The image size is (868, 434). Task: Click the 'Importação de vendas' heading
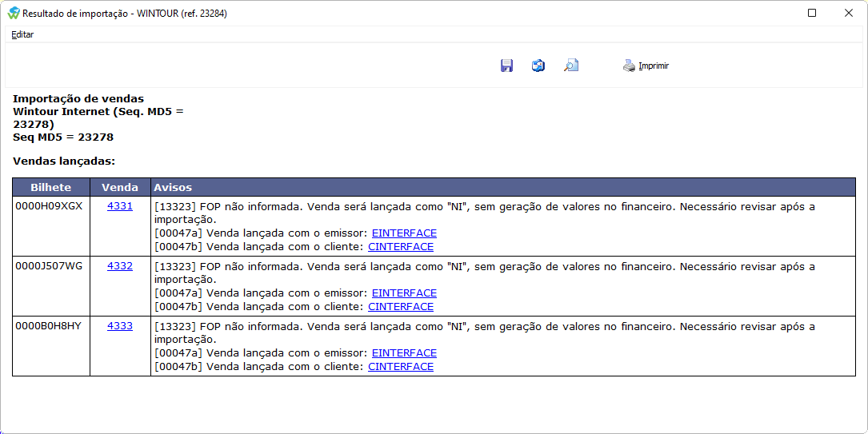pos(78,99)
